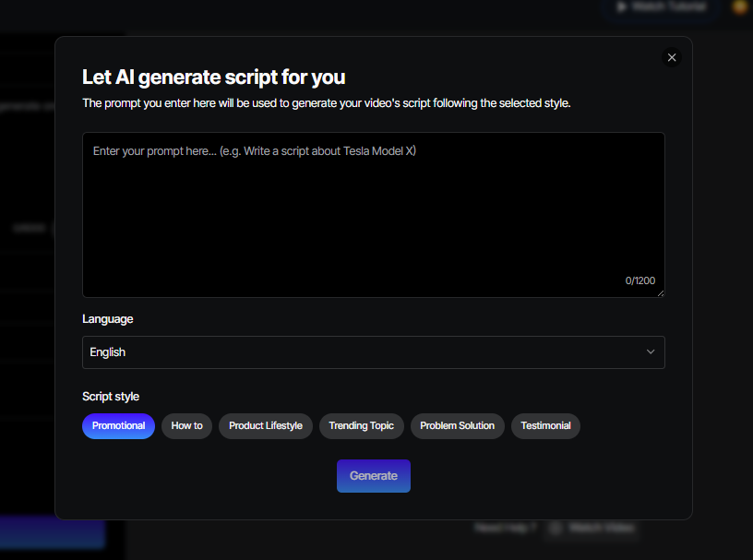753x560 pixels.
Task: Click the 0/1200 character counter
Action: pyautogui.click(x=639, y=280)
